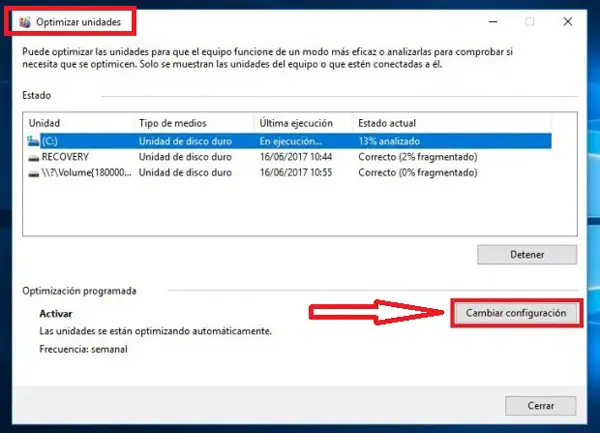Click the Activar label
The width and height of the screenshot is (600, 433).
[x=56, y=314]
